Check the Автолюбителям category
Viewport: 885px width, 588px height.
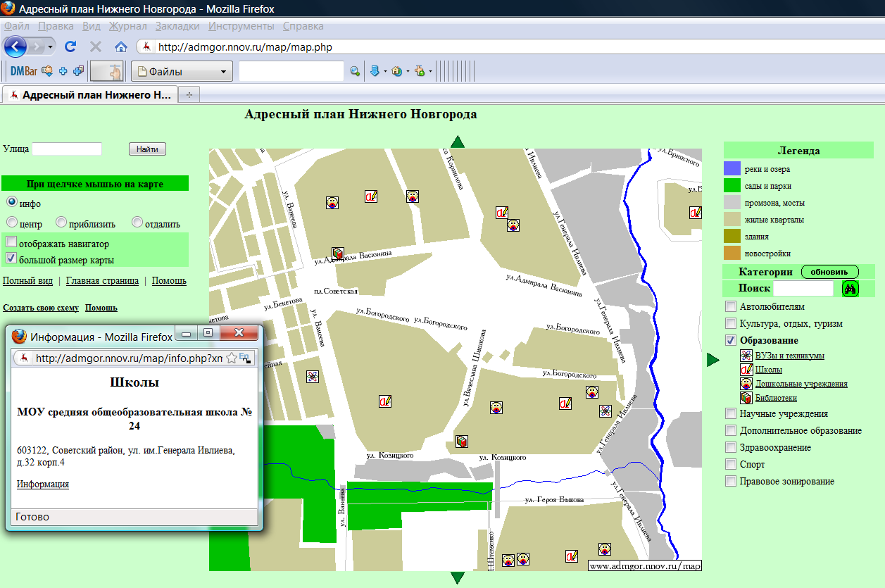731,306
